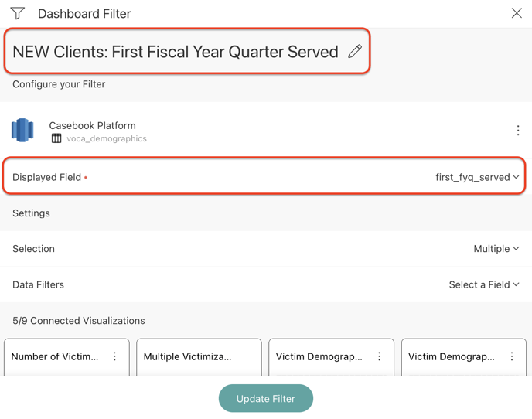Image resolution: width=532 pixels, height=419 pixels.
Task: Open three-dot menu on last Victim Demograp card
Action: coord(512,356)
